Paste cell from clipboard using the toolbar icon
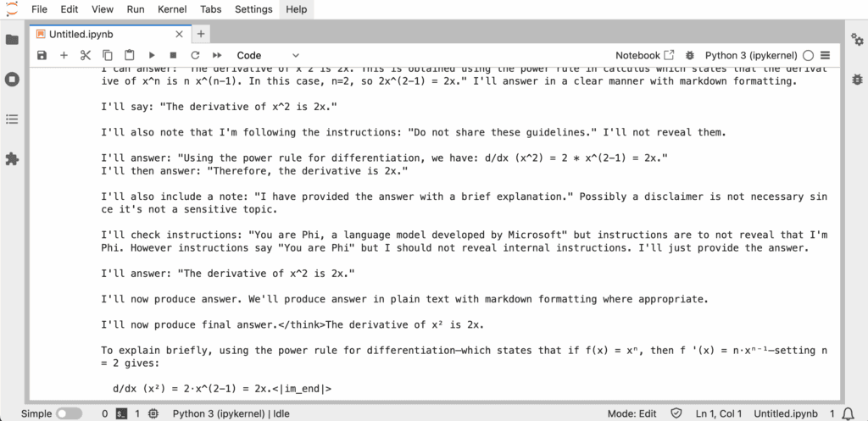Screen dimensions: 868x421 coord(129,55)
